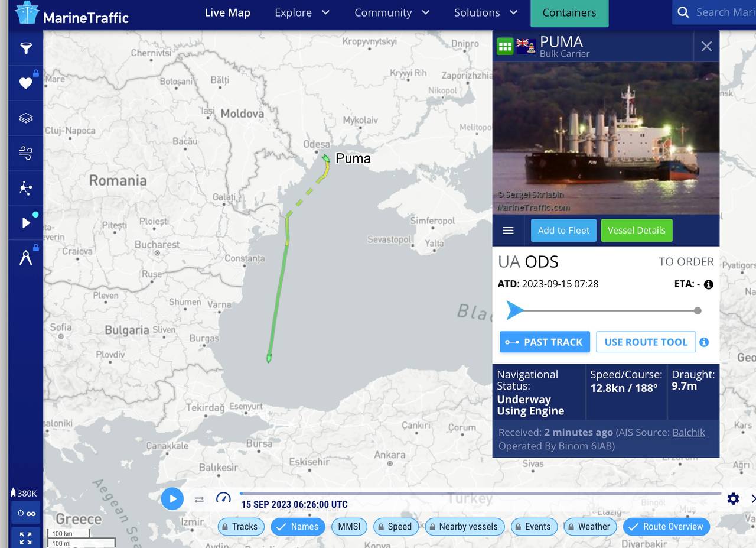Image resolution: width=756 pixels, height=548 pixels.
Task: Click the Vessel Details button
Action: (x=636, y=231)
